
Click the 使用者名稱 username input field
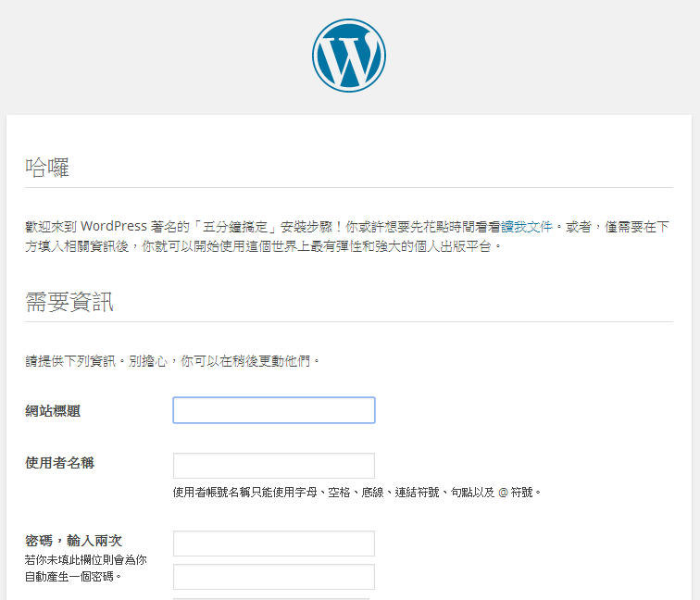[x=274, y=466]
